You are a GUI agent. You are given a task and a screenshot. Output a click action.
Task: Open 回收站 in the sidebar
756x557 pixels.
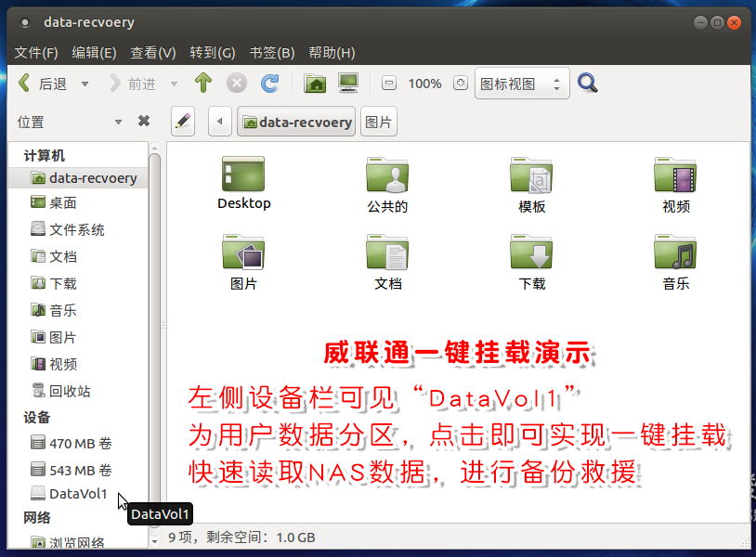pyautogui.click(x=79, y=391)
